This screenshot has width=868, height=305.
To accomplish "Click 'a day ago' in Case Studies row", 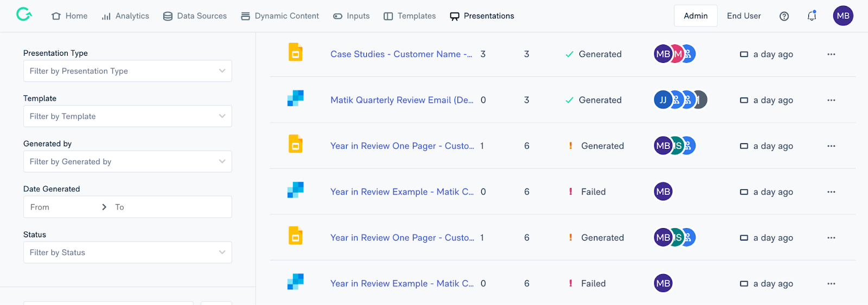I will (773, 54).
